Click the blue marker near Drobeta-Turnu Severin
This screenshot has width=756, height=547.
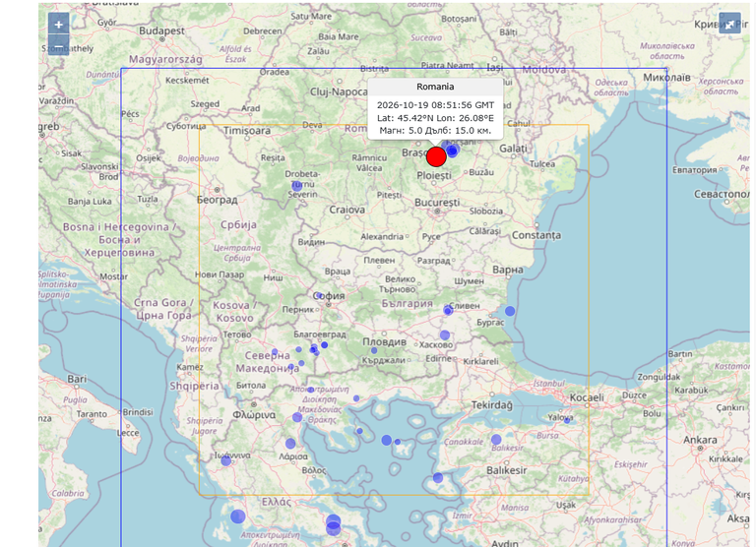click(297, 186)
